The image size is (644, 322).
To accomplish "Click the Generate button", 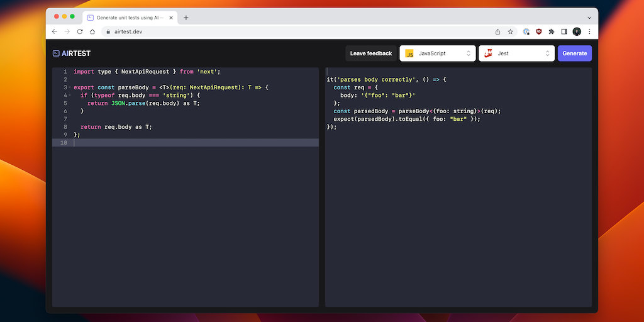I will [x=575, y=53].
